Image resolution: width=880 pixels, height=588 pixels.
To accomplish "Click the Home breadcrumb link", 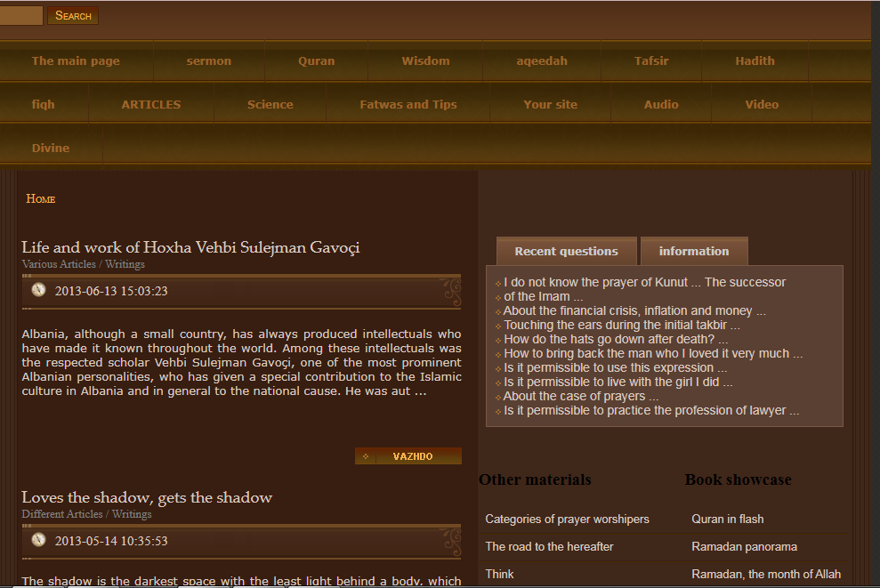I will pyautogui.click(x=39, y=198).
